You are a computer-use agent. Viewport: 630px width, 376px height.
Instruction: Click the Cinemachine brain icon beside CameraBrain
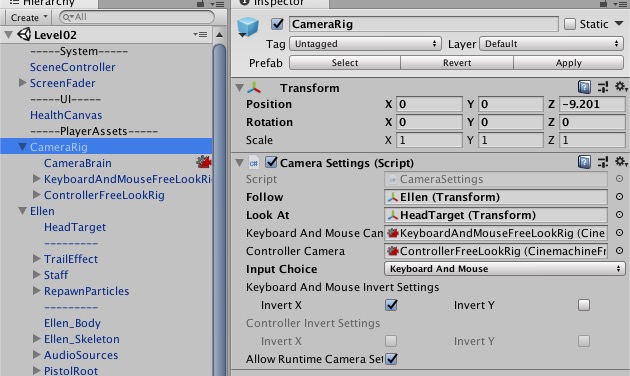click(x=204, y=162)
